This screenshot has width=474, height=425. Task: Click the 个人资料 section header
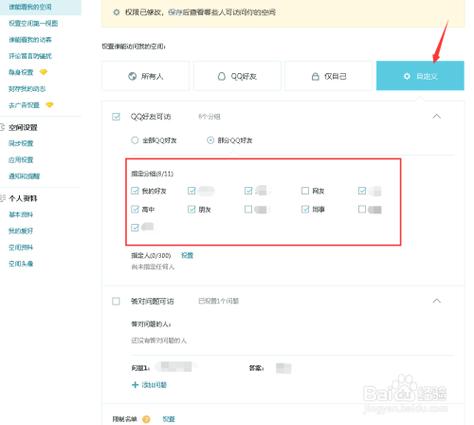coord(23,198)
